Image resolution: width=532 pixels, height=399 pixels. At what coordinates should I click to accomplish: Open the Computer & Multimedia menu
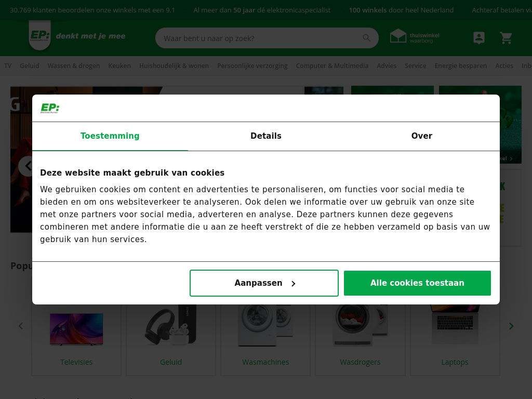point(332,66)
